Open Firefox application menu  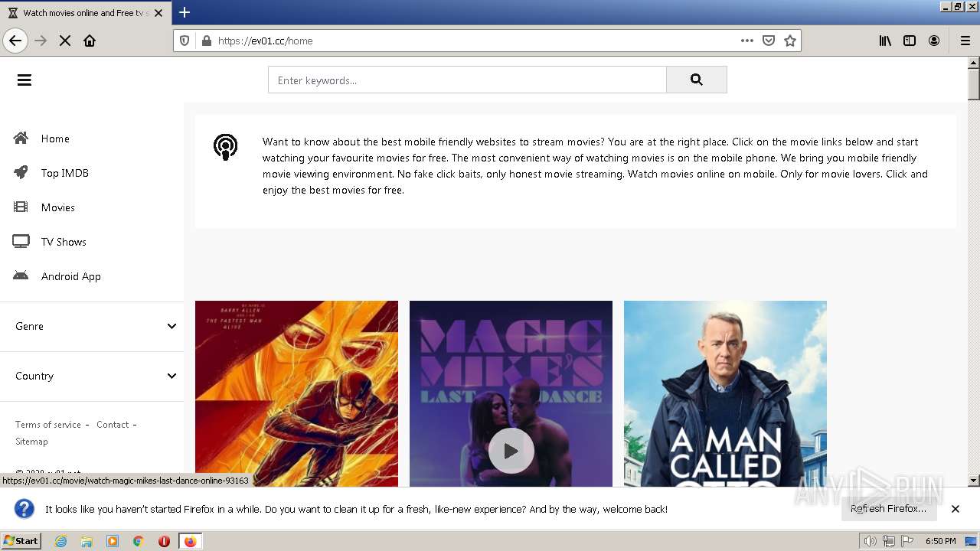tap(965, 41)
